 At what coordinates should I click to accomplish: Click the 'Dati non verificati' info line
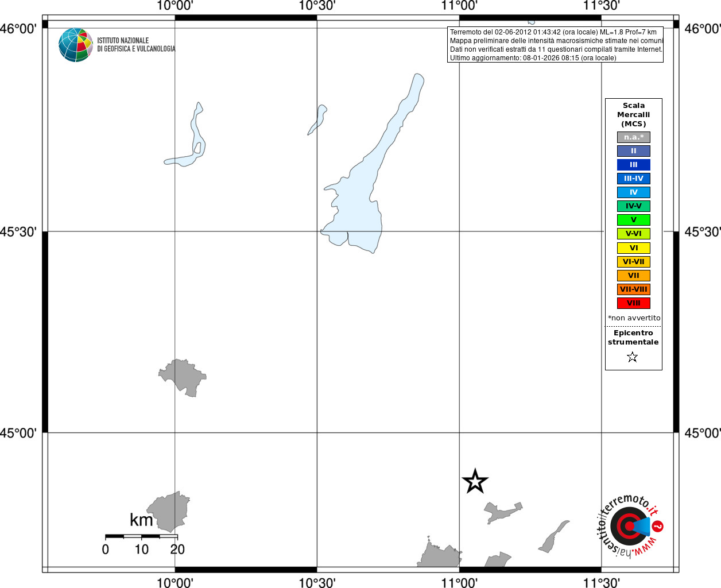pos(556,49)
